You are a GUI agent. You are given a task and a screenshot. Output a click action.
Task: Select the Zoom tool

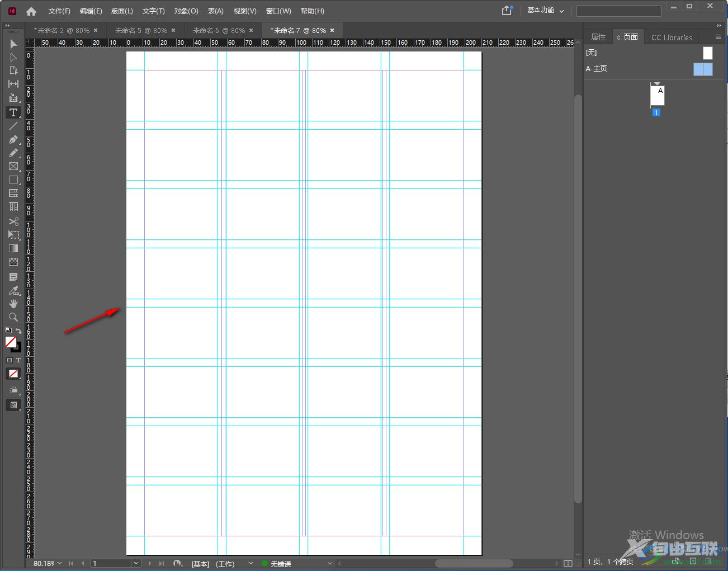click(13, 317)
